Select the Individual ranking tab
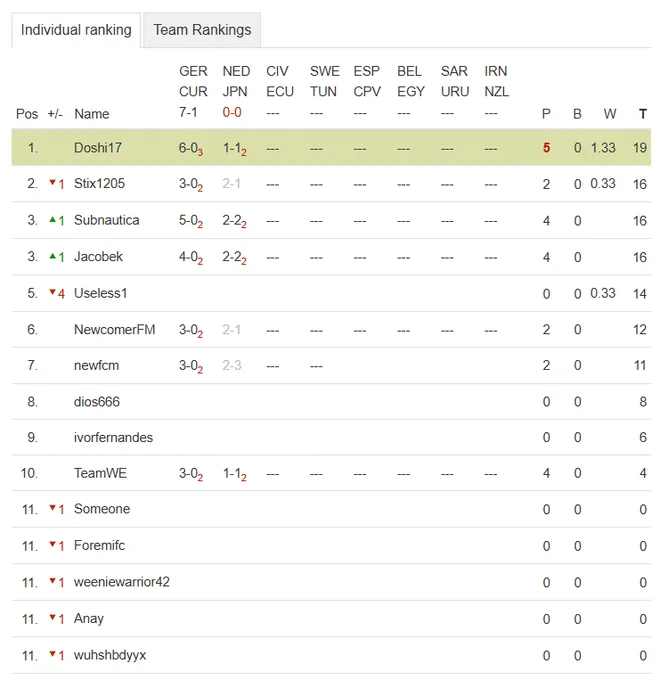This screenshot has height=680, width=668. (x=76, y=30)
